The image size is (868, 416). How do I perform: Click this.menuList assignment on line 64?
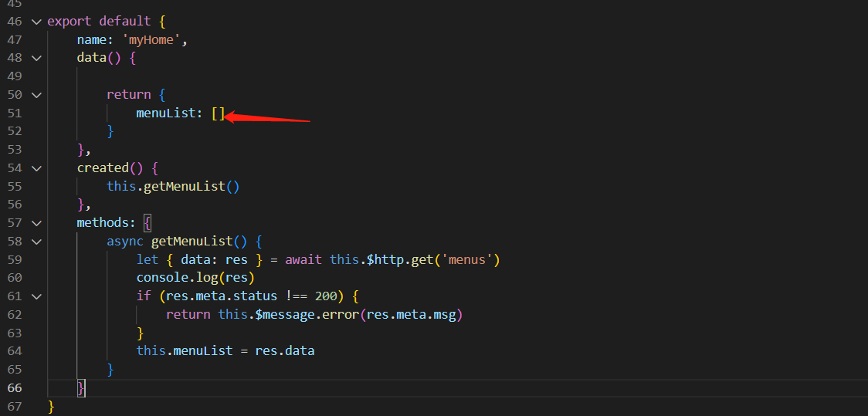tap(185, 350)
